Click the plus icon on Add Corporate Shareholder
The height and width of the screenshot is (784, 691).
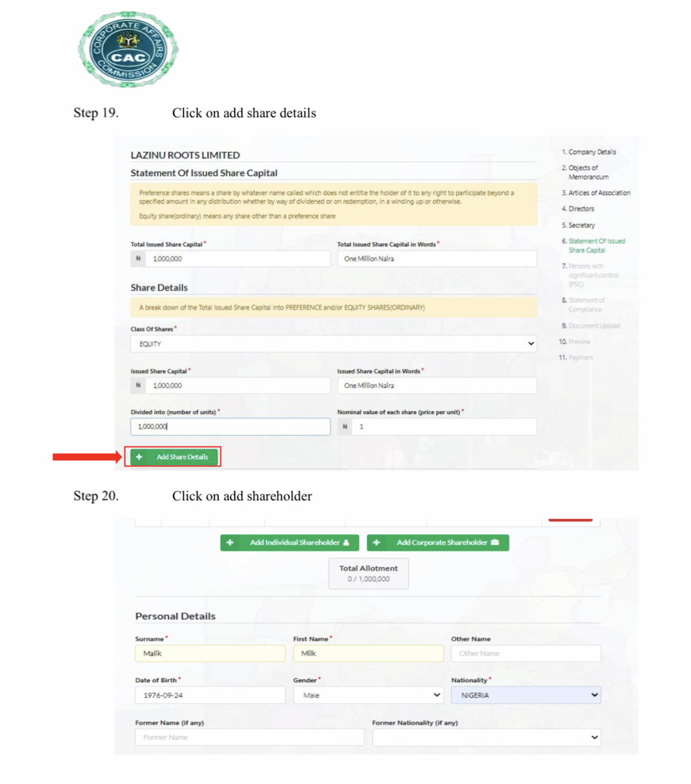coord(376,542)
